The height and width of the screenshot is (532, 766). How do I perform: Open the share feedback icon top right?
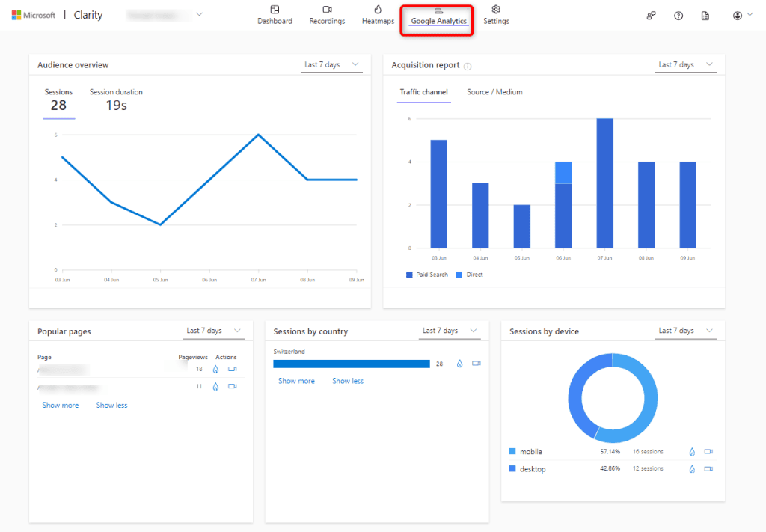pyautogui.click(x=651, y=15)
